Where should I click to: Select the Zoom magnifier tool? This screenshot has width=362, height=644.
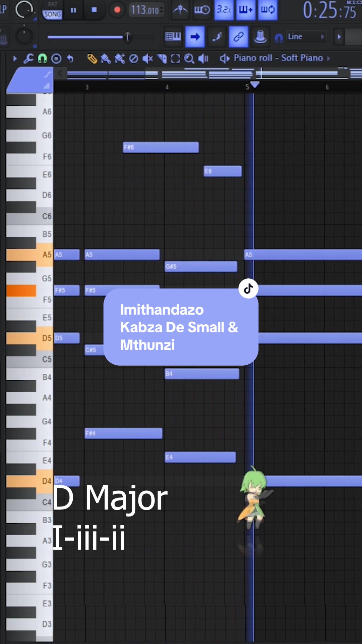pyautogui.click(x=189, y=59)
